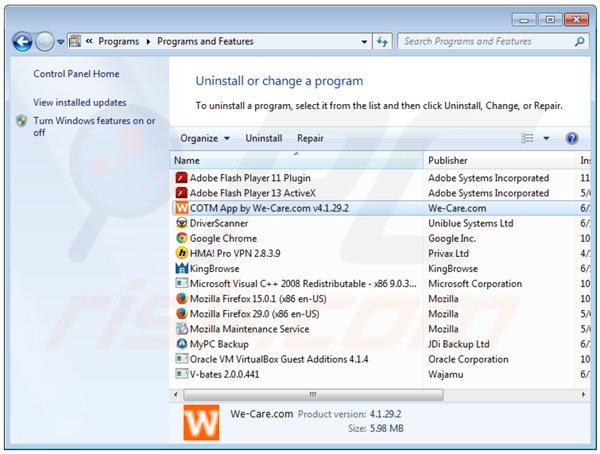The width and height of the screenshot is (600, 454).
Task: Select Adobe Flash Player 13 ActiveX entry
Action: click(x=253, y=193)
